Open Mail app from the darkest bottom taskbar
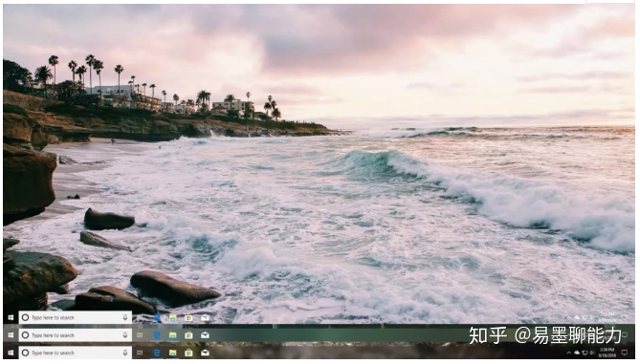This screenshot has height=364, width=640. tap(205, 353)
